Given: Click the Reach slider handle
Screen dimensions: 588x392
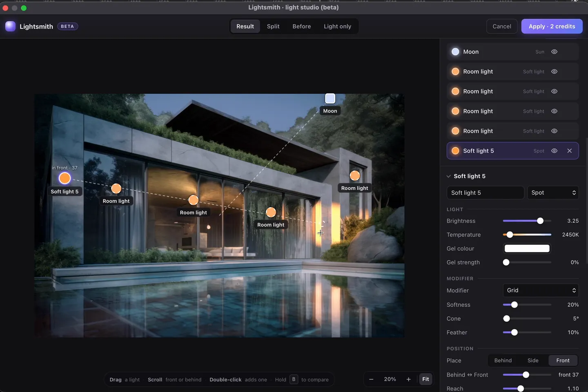Looking at the screenshot, I should click(521, 389).
